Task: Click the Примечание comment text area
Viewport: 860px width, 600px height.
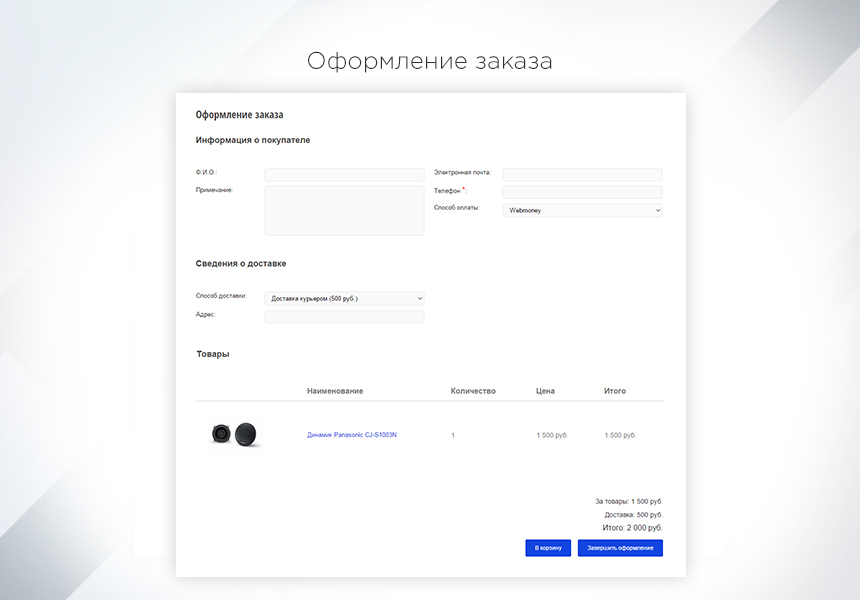Action: coord(344,209)
